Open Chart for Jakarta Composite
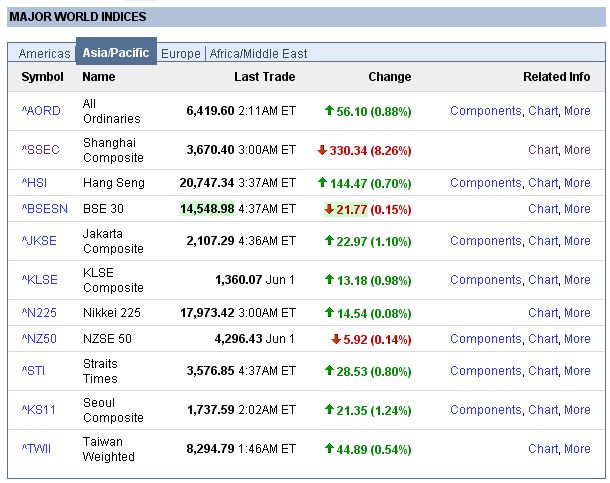The width and height of the screenshot is (610, 483). [x=543, y=241]
